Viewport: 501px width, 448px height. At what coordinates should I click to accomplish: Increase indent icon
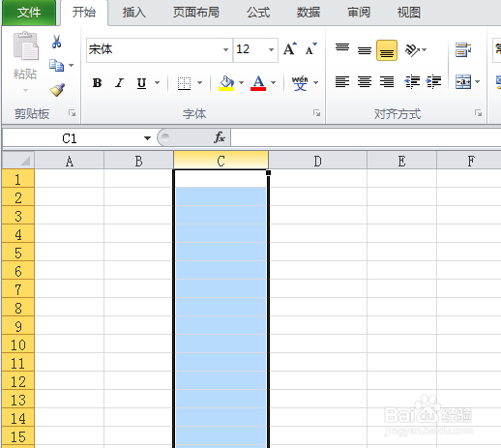[433, 81]
